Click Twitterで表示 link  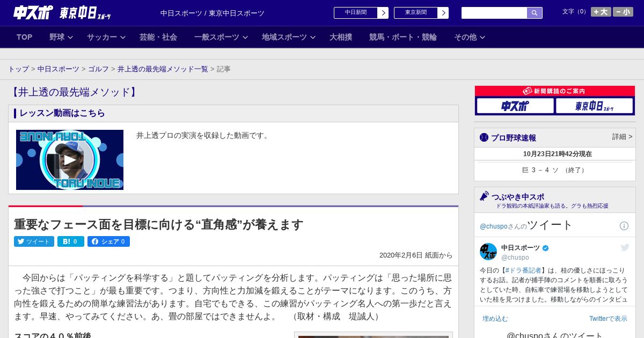tap(608, 319)
